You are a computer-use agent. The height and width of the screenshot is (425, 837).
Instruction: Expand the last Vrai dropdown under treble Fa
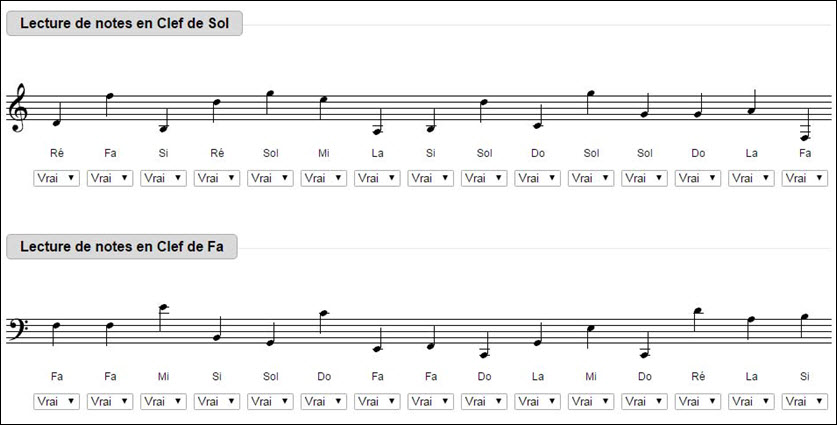[804, 178]
